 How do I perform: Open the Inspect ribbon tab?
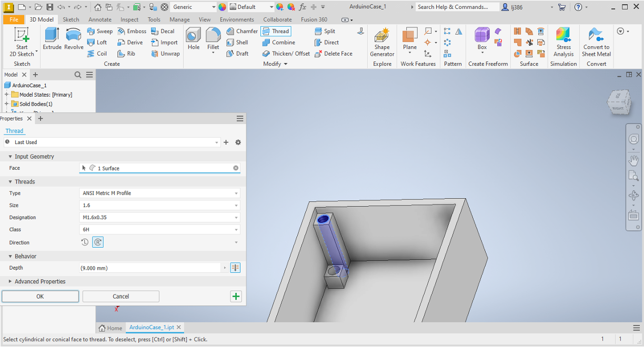[x=129, y=19]
